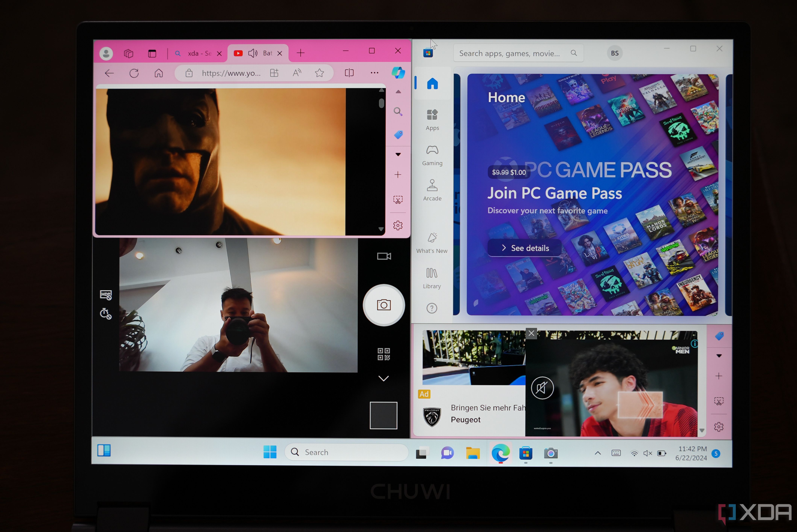This screenshot has width=797, height=532.
Task: Open notification badge showing 5
Action: point(716,454)
